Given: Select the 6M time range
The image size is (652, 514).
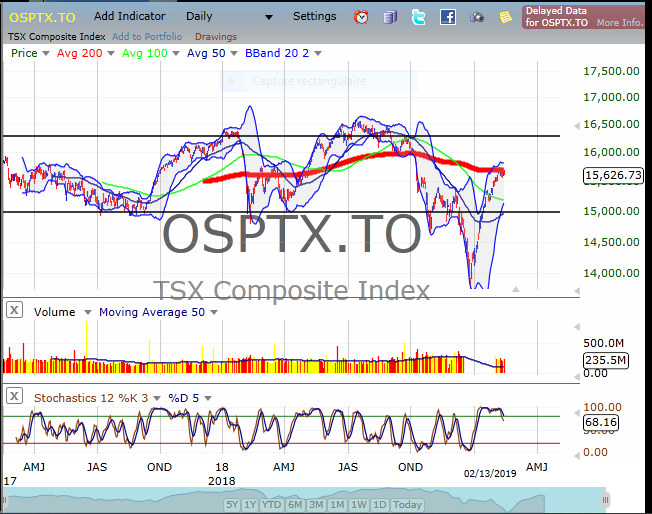Looking at the screenshot, I should [x=295, y=505].
